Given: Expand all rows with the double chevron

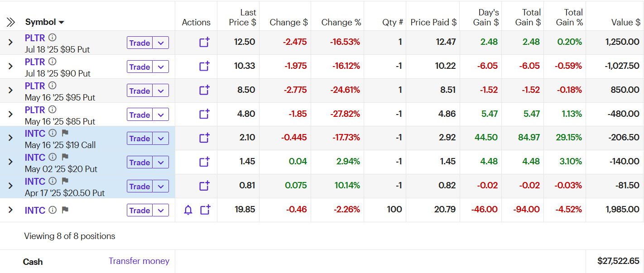Looking at the screenshot, I should click(x=11, y=22).
